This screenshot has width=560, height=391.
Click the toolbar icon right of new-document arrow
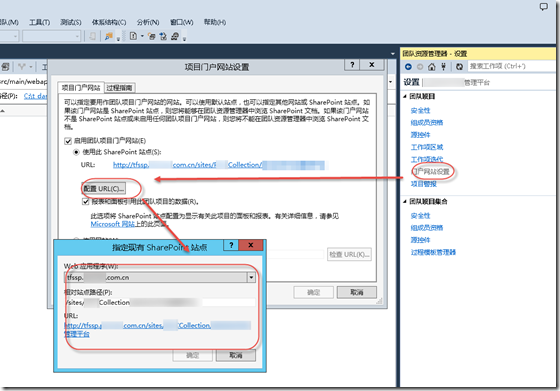tap(151, 36)
